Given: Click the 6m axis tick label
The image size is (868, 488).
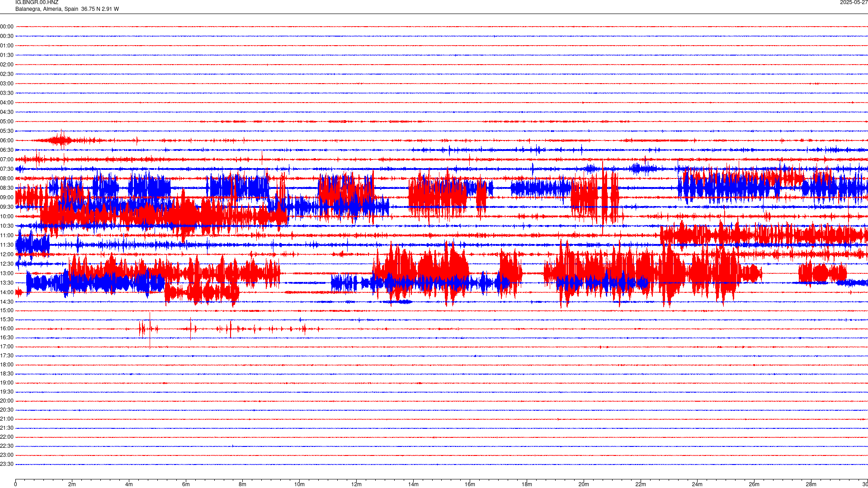Looking at the screenshot, I should (186, 484).
